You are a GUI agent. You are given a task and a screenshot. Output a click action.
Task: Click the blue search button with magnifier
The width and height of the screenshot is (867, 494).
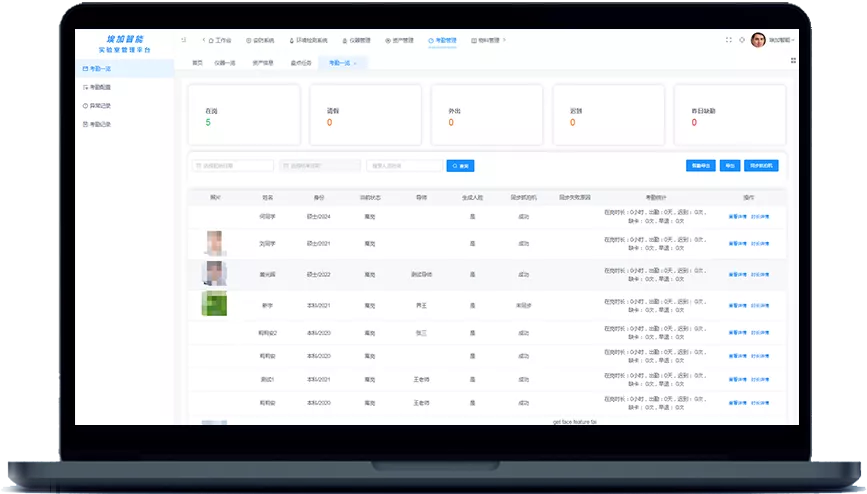(x=460, y=166)
